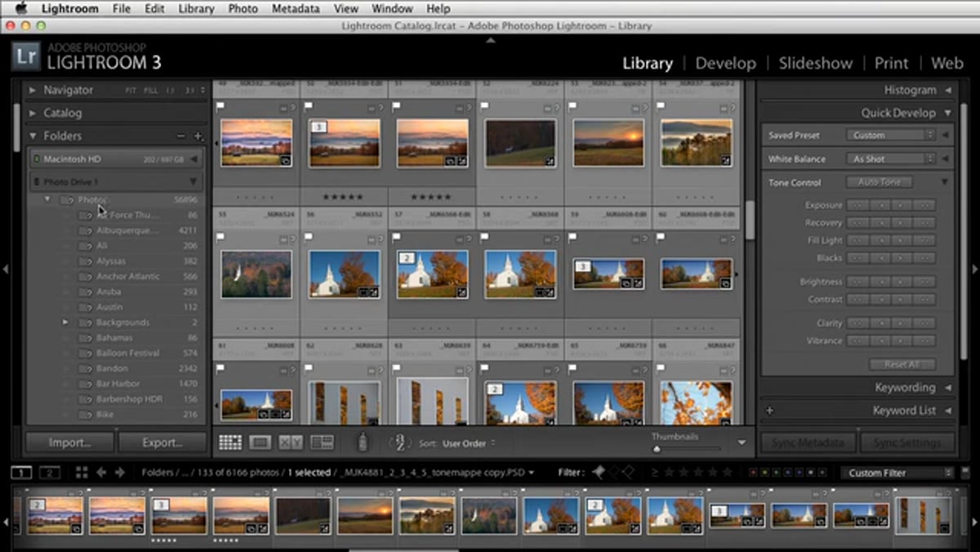Open second window display button 2
The width and height of the screenshot is (980, 552).
coord(50,472)
